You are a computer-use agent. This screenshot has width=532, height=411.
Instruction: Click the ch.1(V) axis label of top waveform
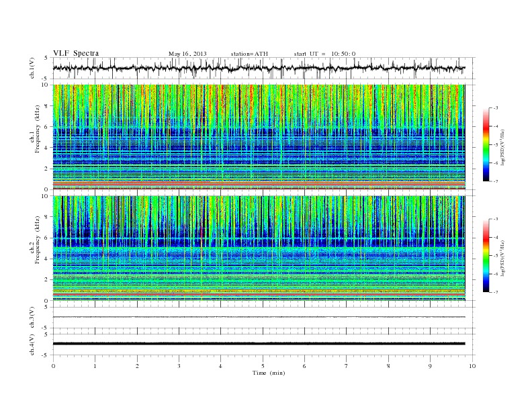pos(32,68)
